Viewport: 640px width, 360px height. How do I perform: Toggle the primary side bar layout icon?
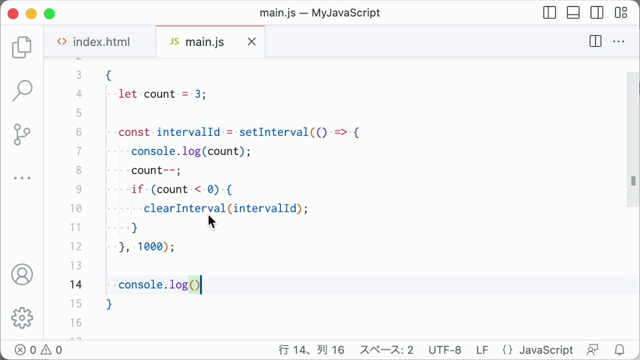(549, 13)
